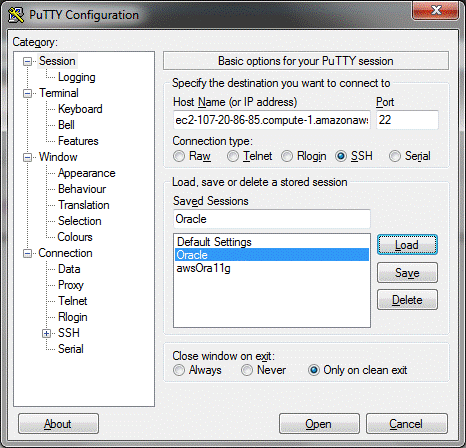Select awsOra11g in saved sessions list
The width and height of the screenshot is (466, 448).
click(272, 268)
